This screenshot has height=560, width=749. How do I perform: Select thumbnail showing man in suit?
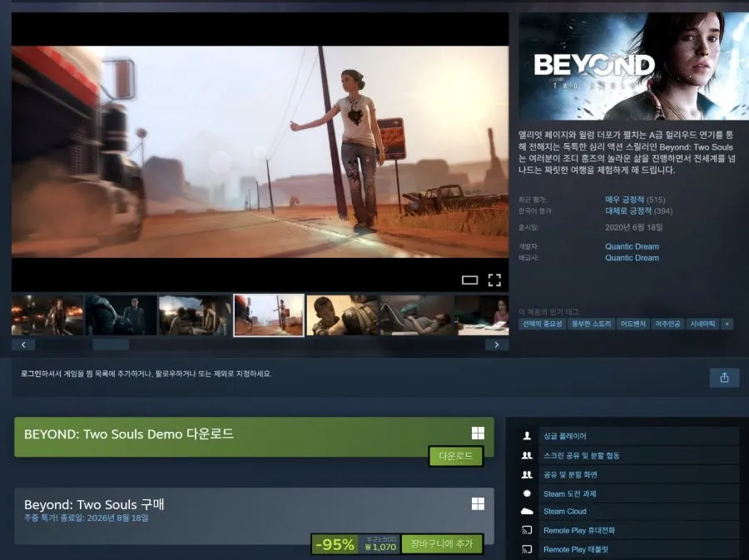tap(122, 315)
